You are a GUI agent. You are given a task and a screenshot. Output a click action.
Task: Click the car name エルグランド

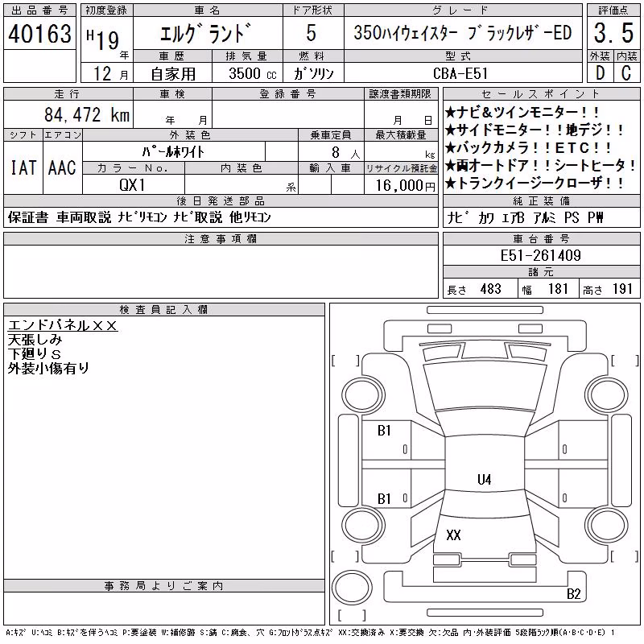205,33
